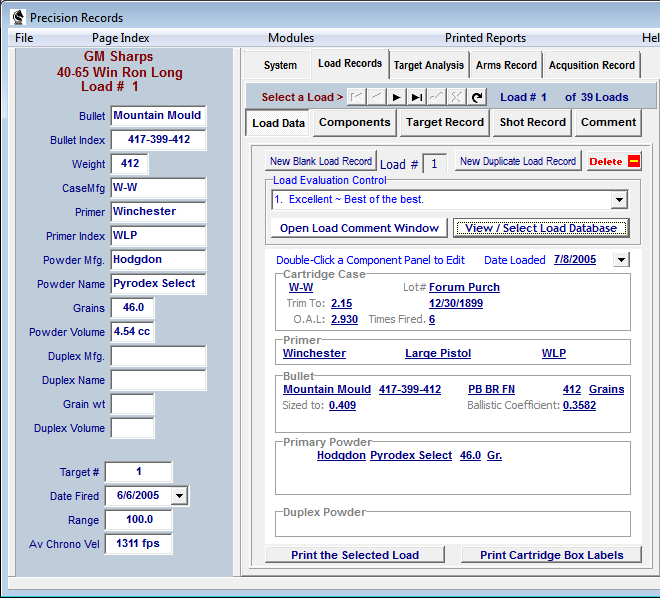Screen dimensions: 660x598
Task: Open the Printed Reports menu
Action: click(485, 38)
